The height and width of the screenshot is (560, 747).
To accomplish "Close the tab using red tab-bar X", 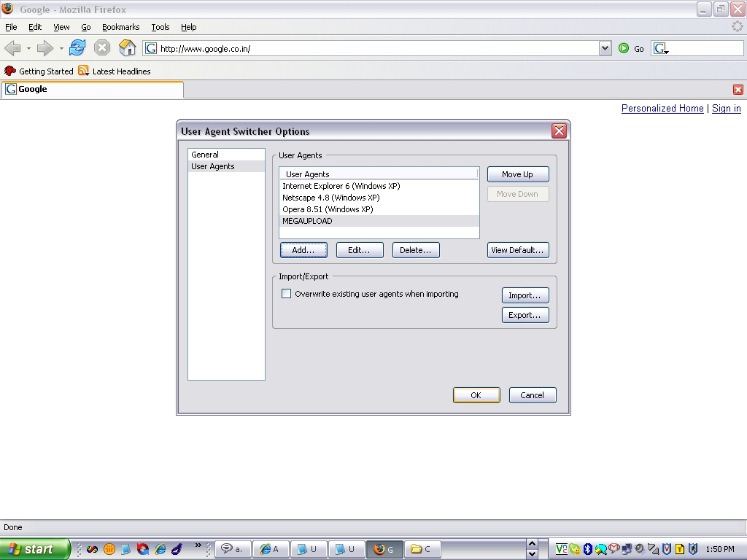I will [x=738, y=90].
